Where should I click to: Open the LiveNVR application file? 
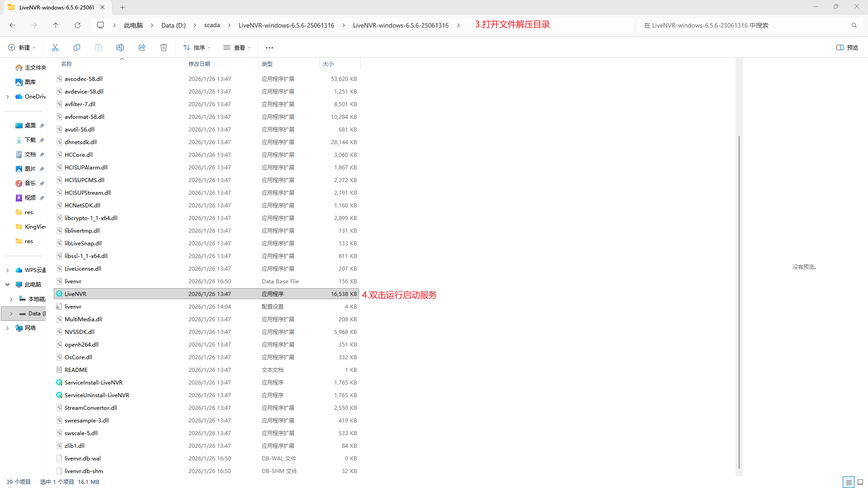click(75, 294)
